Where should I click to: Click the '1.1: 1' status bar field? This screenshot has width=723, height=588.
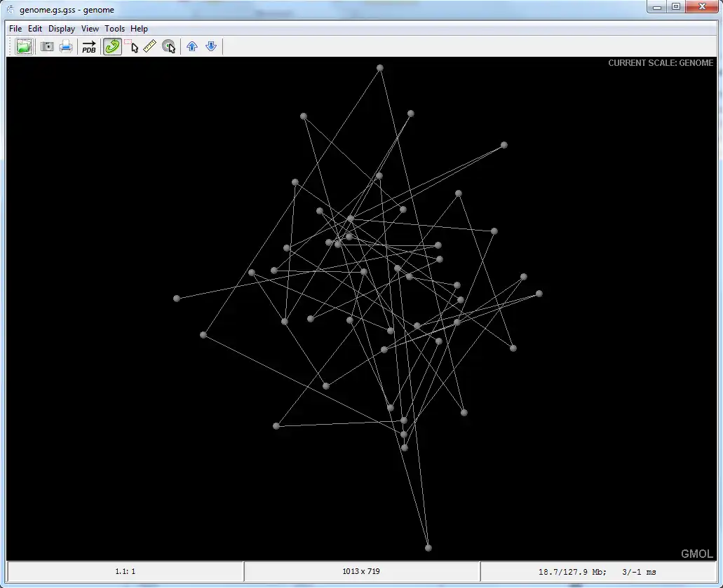coord(126,572)
